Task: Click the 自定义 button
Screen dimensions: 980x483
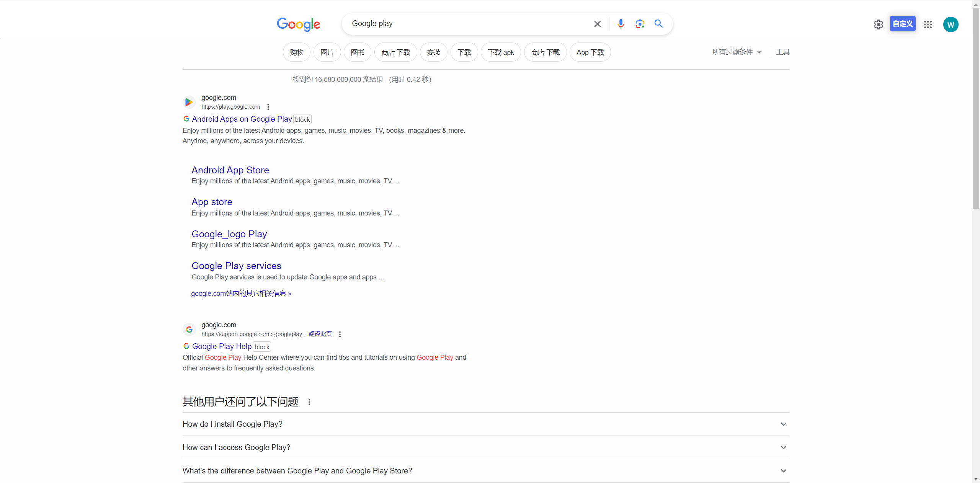Action: pos(903,23)
